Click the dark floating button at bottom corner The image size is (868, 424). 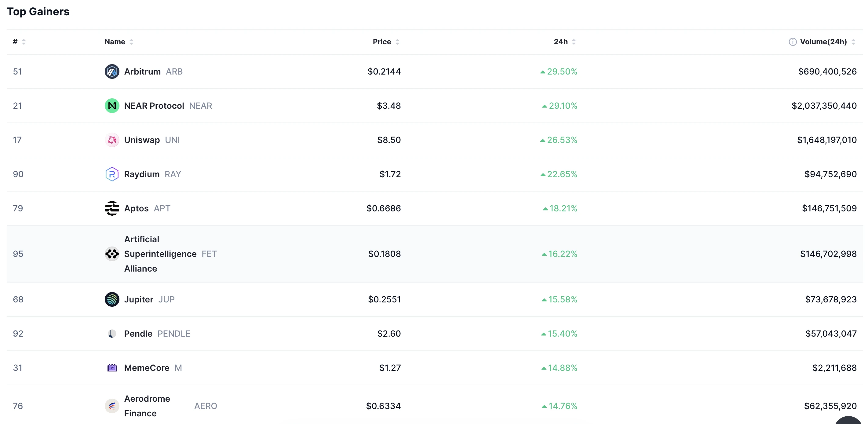click(x=848, y=420)
